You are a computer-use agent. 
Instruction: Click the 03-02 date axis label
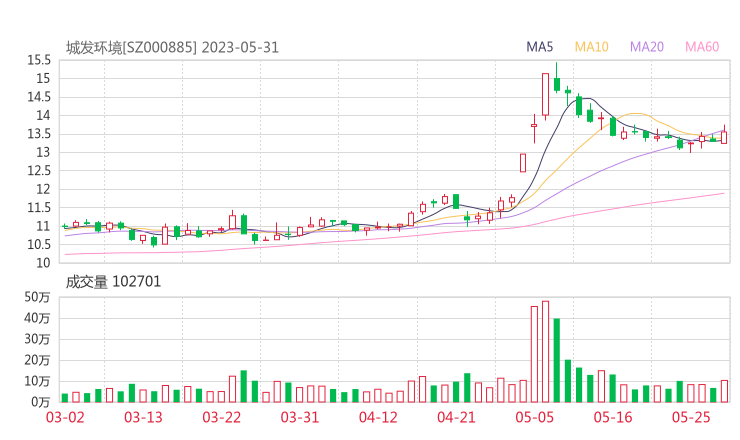[65, 417]
